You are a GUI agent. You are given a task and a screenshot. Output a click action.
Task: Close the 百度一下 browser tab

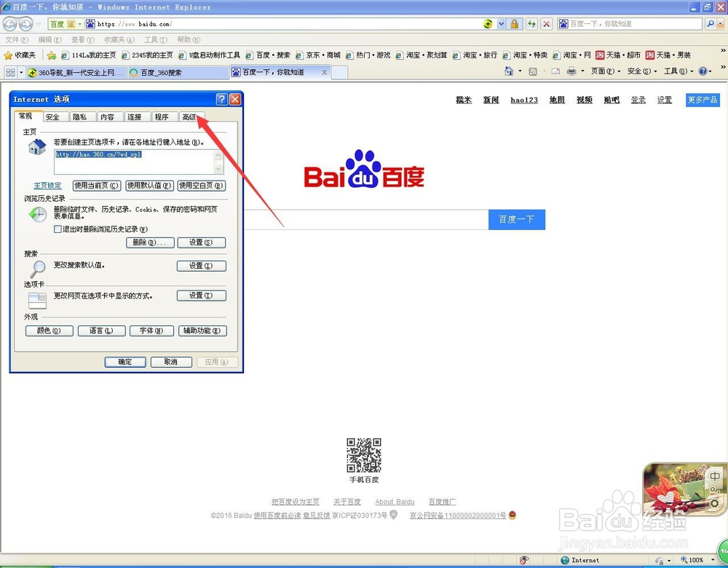[324, 72]
